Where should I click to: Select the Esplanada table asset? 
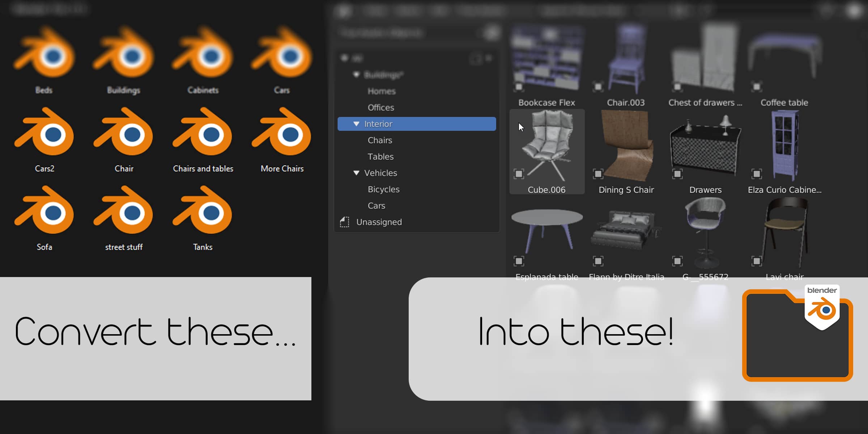coord(547,239)
